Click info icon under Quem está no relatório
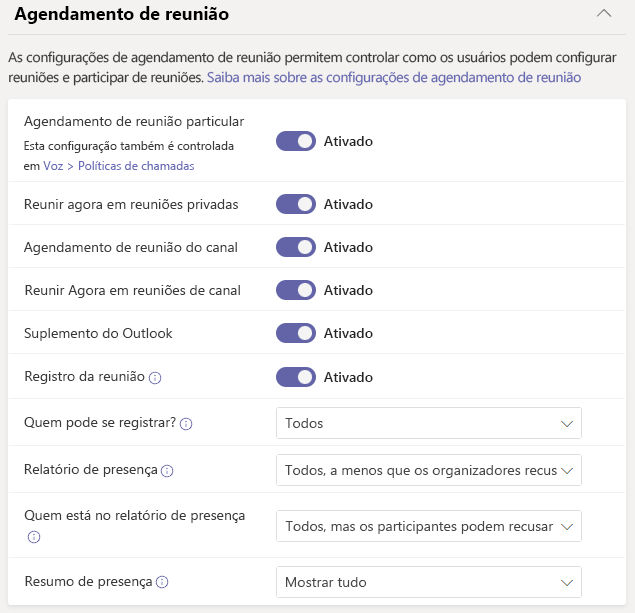Image resolution: width=635 pixels, height=613 pixels. [x=34, y=537]
